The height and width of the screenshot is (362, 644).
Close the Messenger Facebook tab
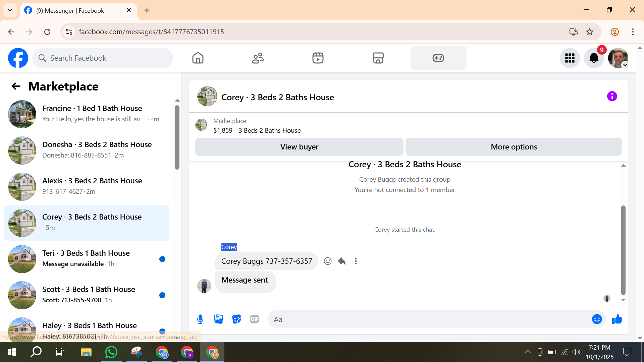(129, 10)
